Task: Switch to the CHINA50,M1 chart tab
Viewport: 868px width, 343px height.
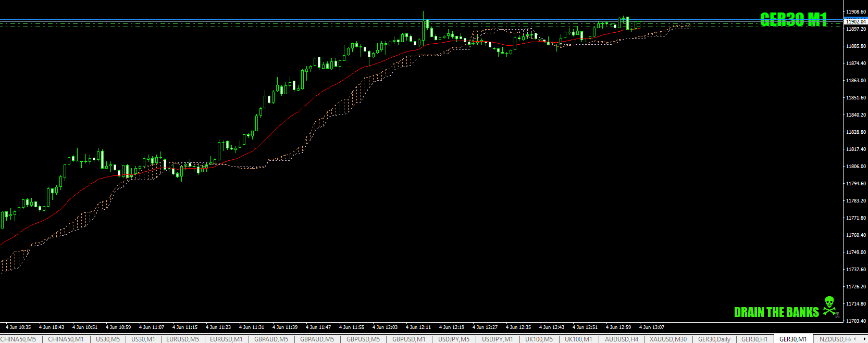Action: coord(66,339)
